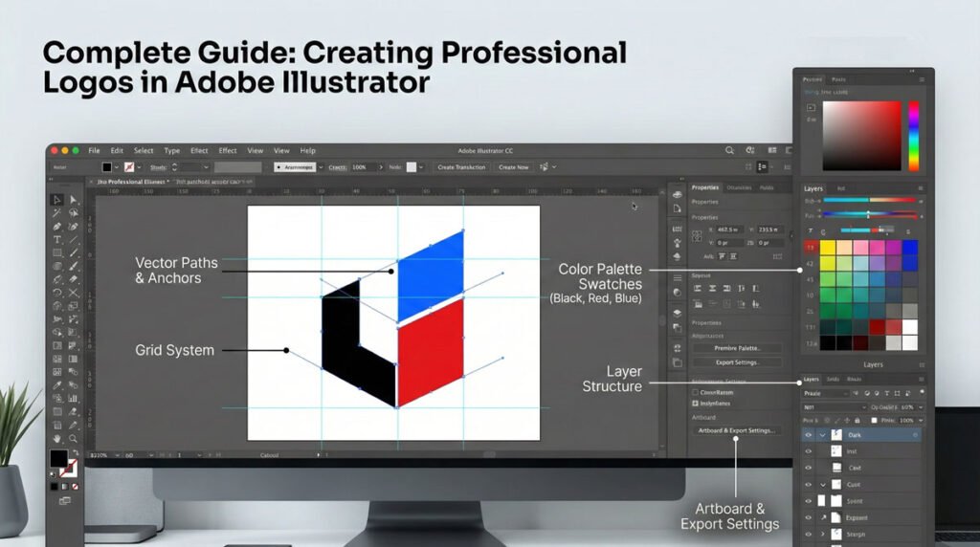Pick the blue swatch in top swatch row
Image resolution: width=980 pixels, height=547 pixels.
909,247
